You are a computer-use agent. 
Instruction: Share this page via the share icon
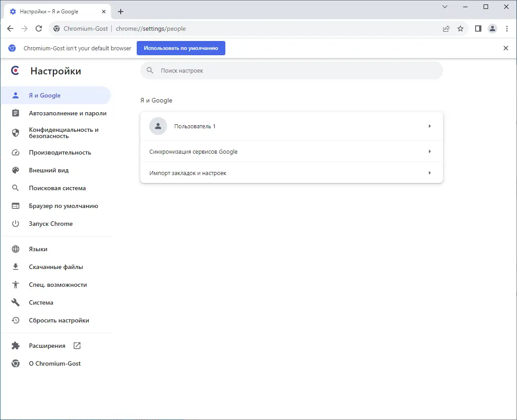(446, 29)
